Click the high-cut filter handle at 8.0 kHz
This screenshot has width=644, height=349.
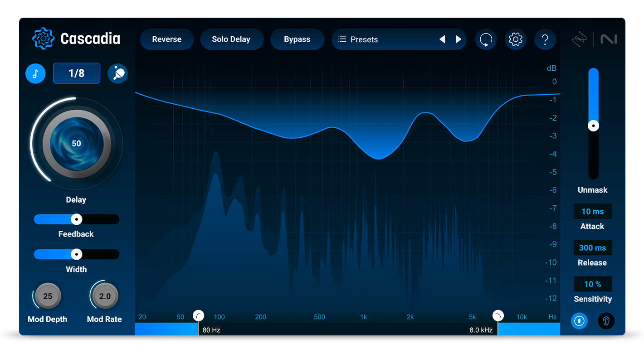point(498,315)
